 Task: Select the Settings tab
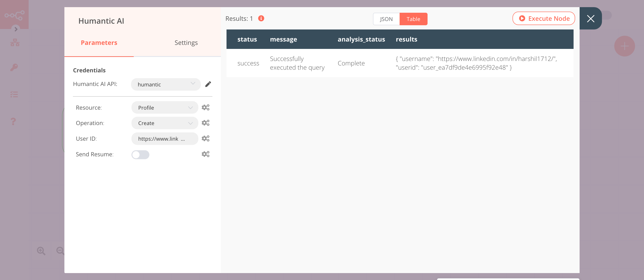click(186, 42)
